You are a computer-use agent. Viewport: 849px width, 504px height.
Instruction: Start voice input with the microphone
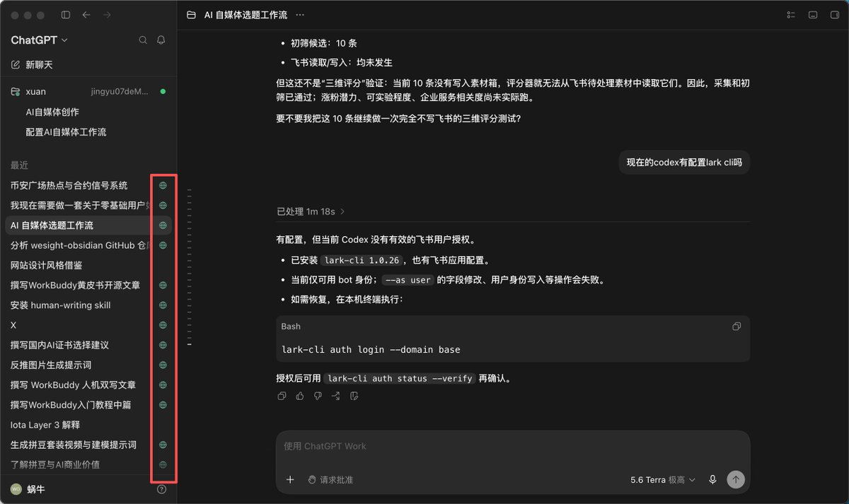tap(712, 480)
